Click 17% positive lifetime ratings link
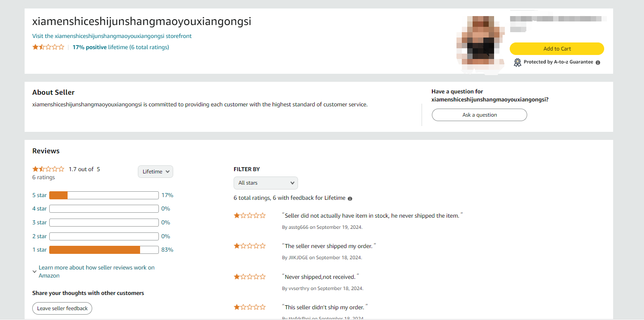Screen dimensions: 644x320 point(121,47)
